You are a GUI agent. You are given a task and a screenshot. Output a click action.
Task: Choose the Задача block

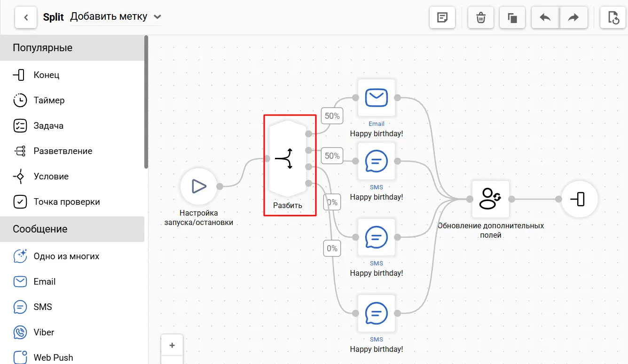48,126
